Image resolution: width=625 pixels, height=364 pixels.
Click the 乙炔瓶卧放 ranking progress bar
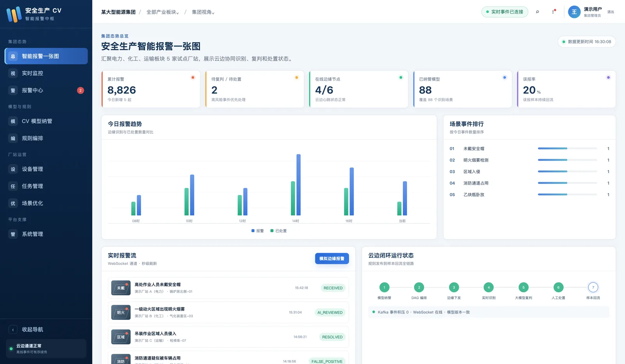[x=567, y=195]
